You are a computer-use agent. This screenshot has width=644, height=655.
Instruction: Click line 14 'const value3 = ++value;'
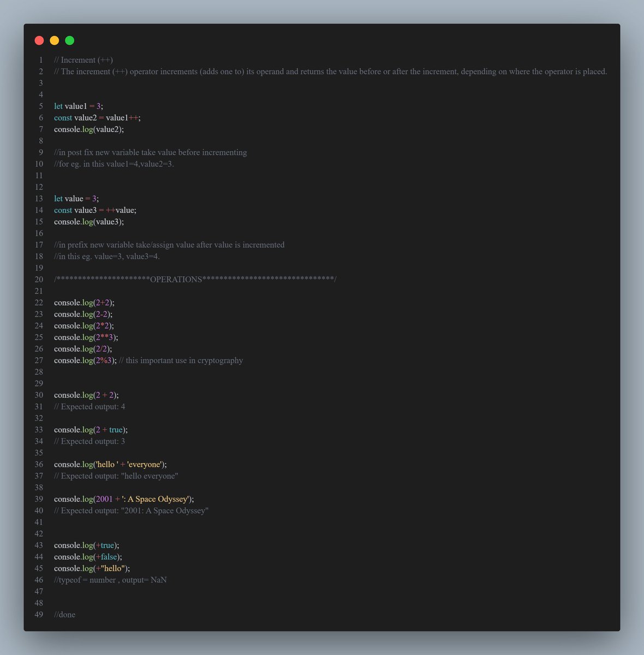[x=96, y=210]
